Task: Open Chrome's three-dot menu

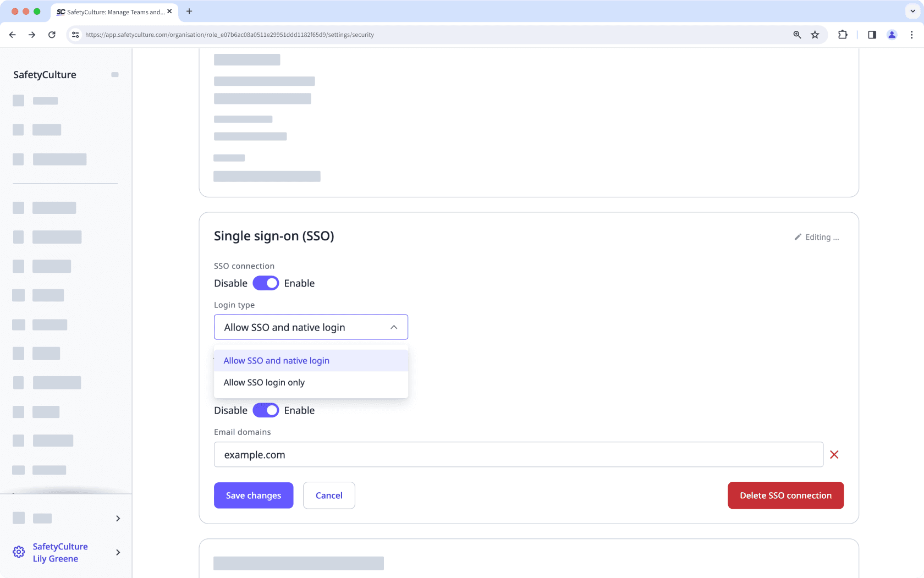Action: pyautogui.click(x=911, y=34)
